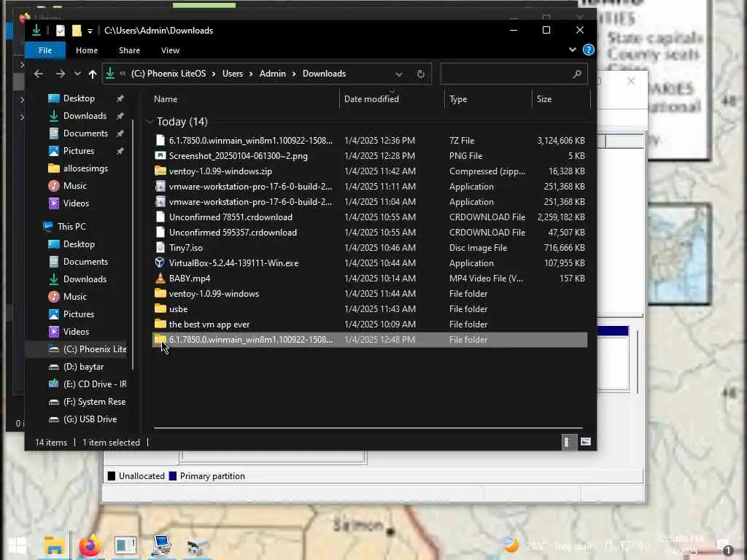
Task: Open the Share ribbon tab
Action: click(x=129, y=50)
